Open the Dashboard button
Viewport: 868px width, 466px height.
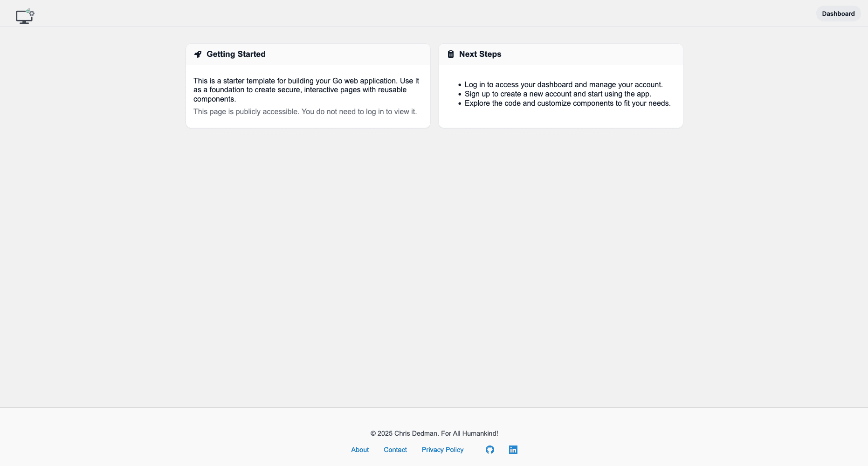pyautogui.click(x=838, y=14)
